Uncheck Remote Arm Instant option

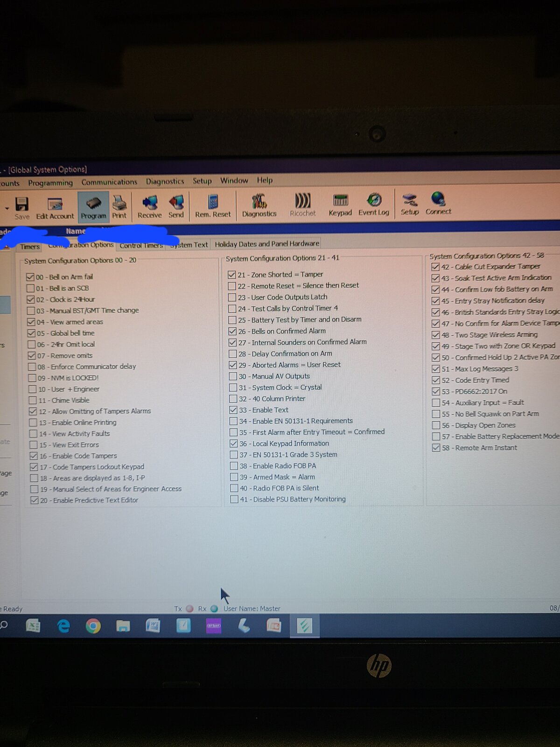436,447
